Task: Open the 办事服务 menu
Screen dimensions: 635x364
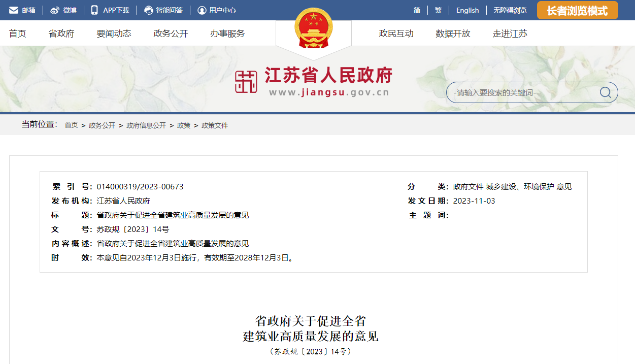Action: 226,34
